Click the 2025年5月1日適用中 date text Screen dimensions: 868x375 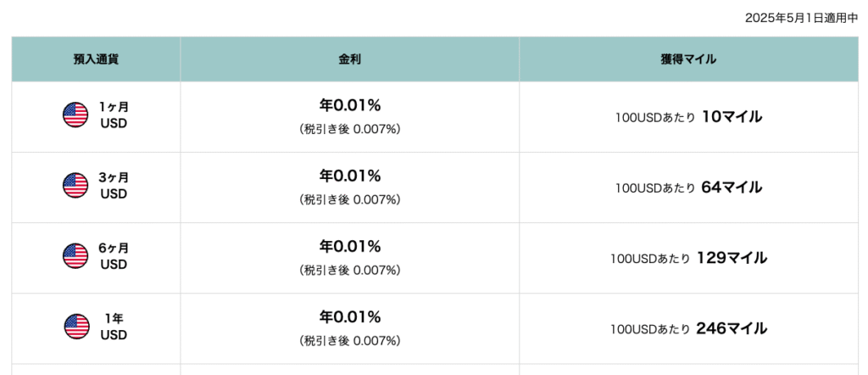coord(802,19)
